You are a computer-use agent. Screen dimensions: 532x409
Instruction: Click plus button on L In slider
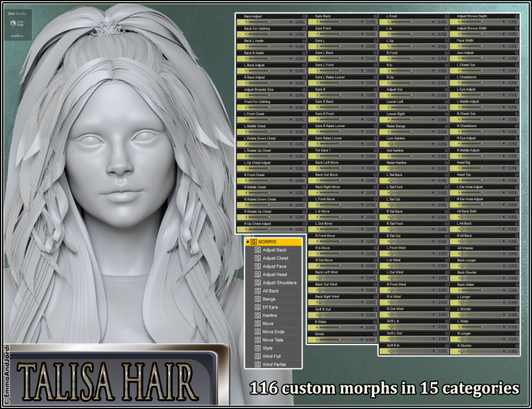434,35
